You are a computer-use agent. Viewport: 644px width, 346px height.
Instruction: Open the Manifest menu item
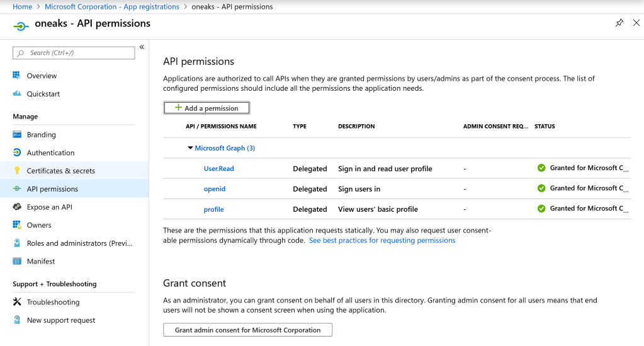41,261
